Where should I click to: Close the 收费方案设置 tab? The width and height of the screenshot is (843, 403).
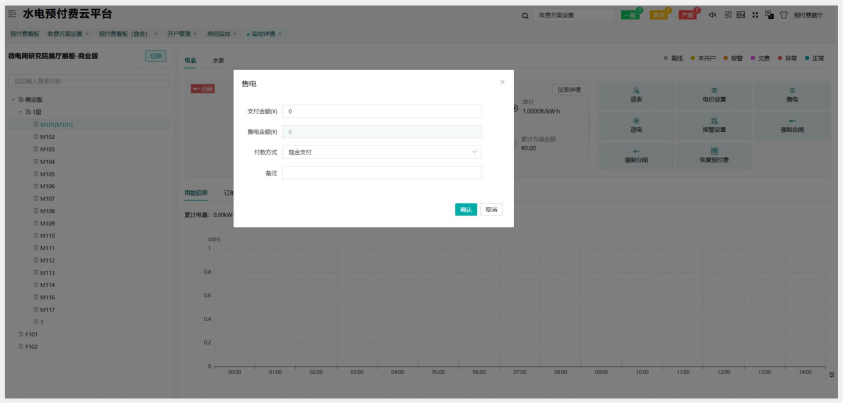[87, 34]
